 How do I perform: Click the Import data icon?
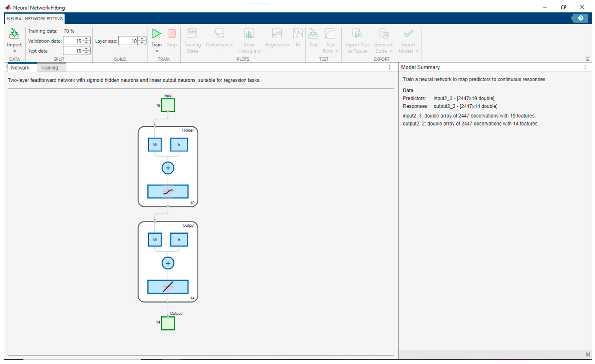tap(14, 34)
